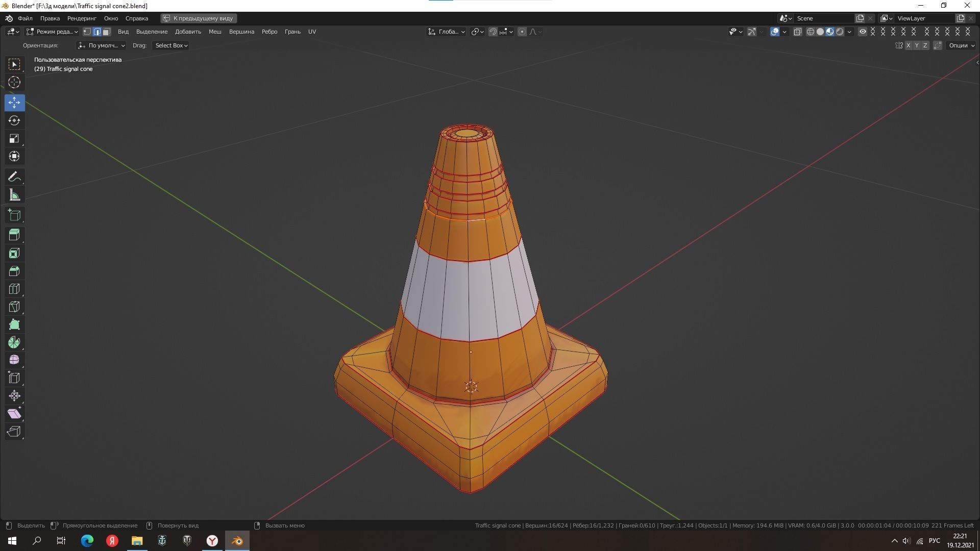The height and width of the screenshot is (551, 980).
Task: Enable edge select mode
Action: tap(97, 32)
